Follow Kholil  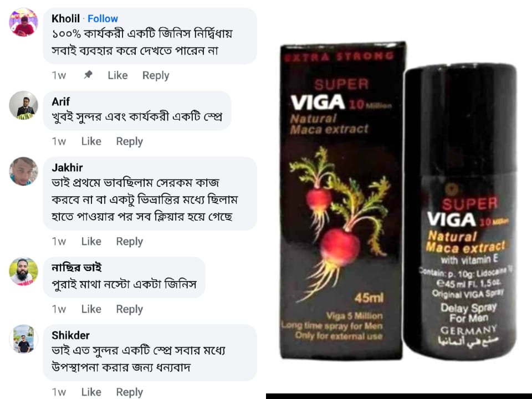pos(103,19)
